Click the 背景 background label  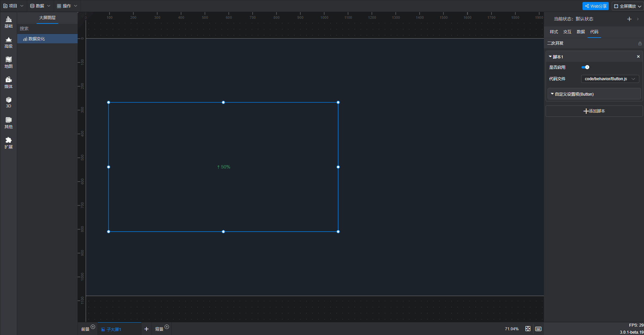point(159,329)
